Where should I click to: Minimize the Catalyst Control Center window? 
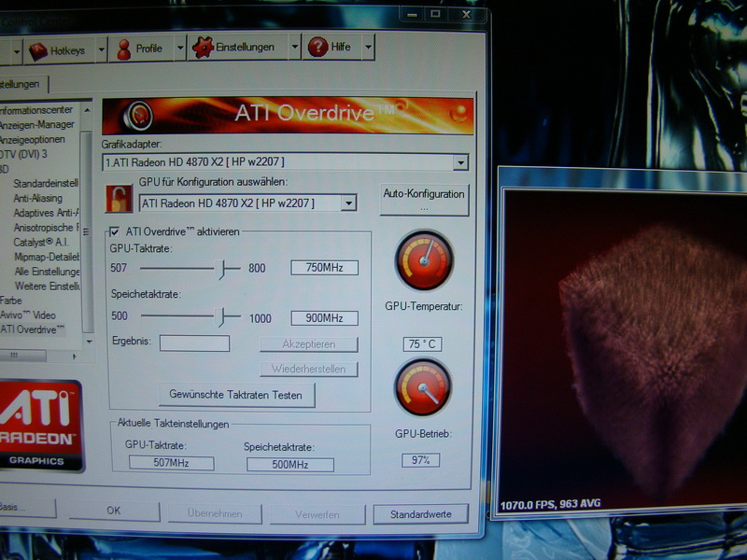412,15
